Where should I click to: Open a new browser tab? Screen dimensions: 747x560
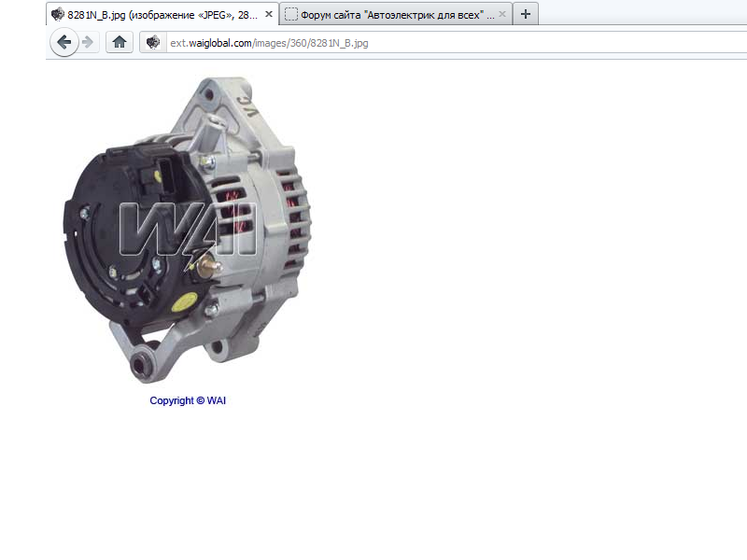pyautogui.click(x=526, y=14)
